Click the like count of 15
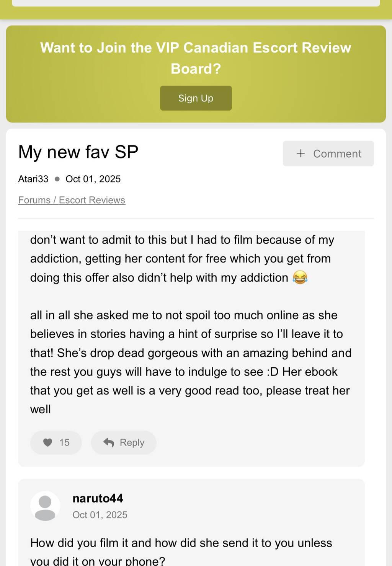Screen dimensions: 392x566 pyautogui.click(x=64, y=443)
